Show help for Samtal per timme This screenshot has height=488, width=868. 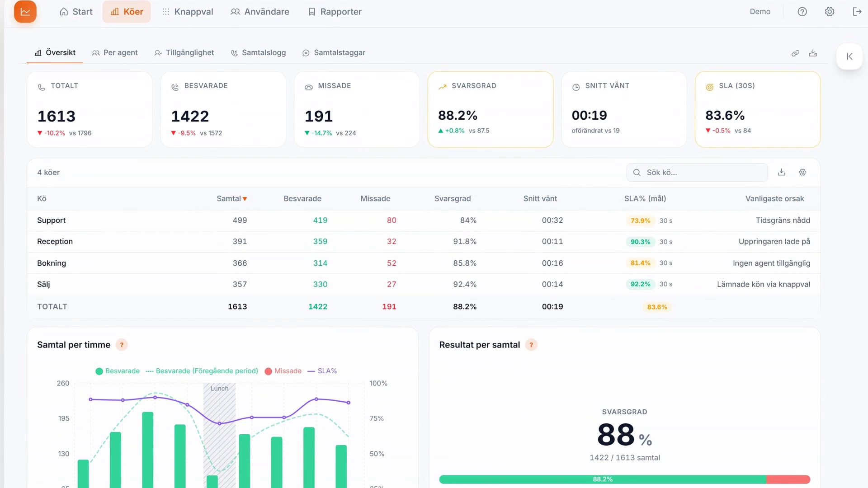[x=122, y=345]
